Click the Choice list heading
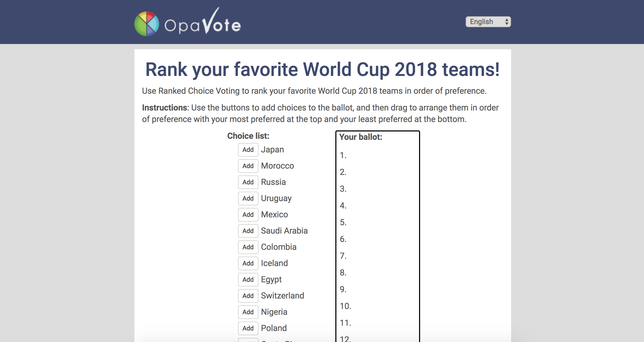 pos(248,136)
